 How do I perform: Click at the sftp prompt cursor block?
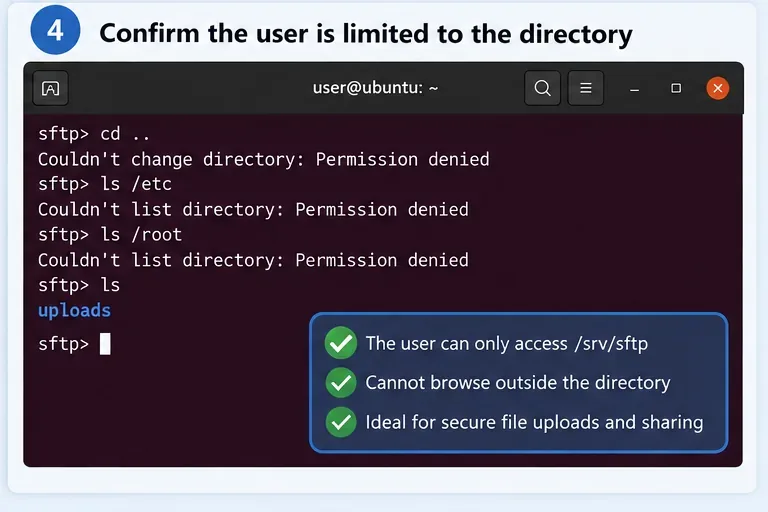coord(105,343)
